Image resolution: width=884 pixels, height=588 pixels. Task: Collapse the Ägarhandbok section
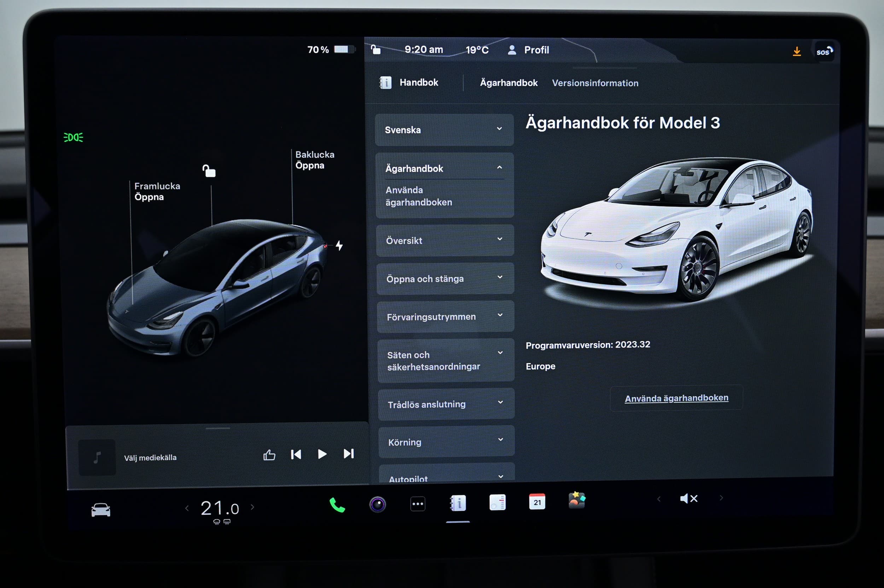(x=444, y=168)
